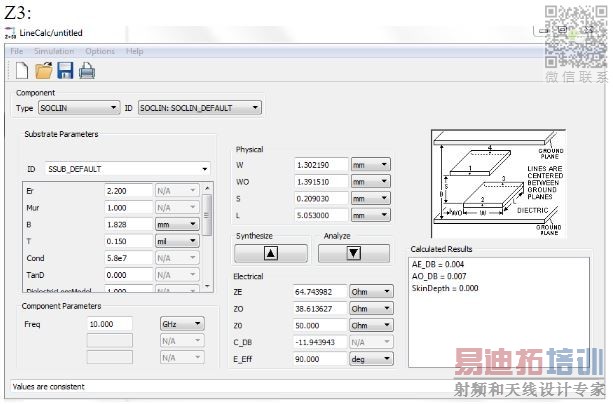Click the Er value field 2.200
Viewport: 613px width, 404px height.
tap(128, 191)
